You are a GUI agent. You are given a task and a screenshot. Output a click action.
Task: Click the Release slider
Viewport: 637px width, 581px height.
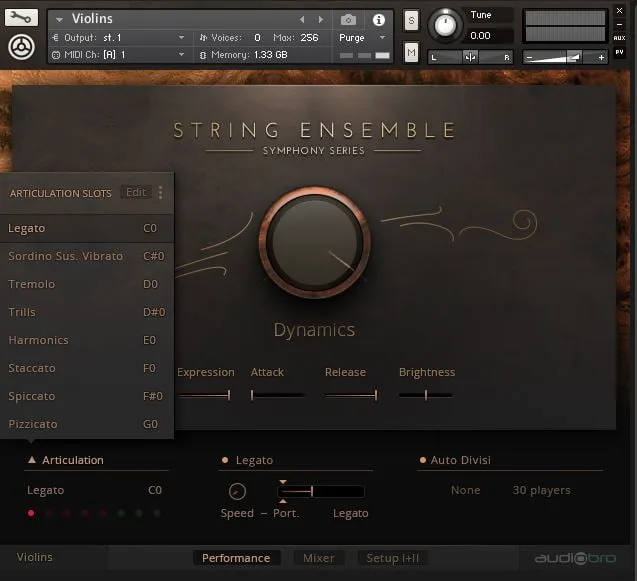tap(351, 395)
